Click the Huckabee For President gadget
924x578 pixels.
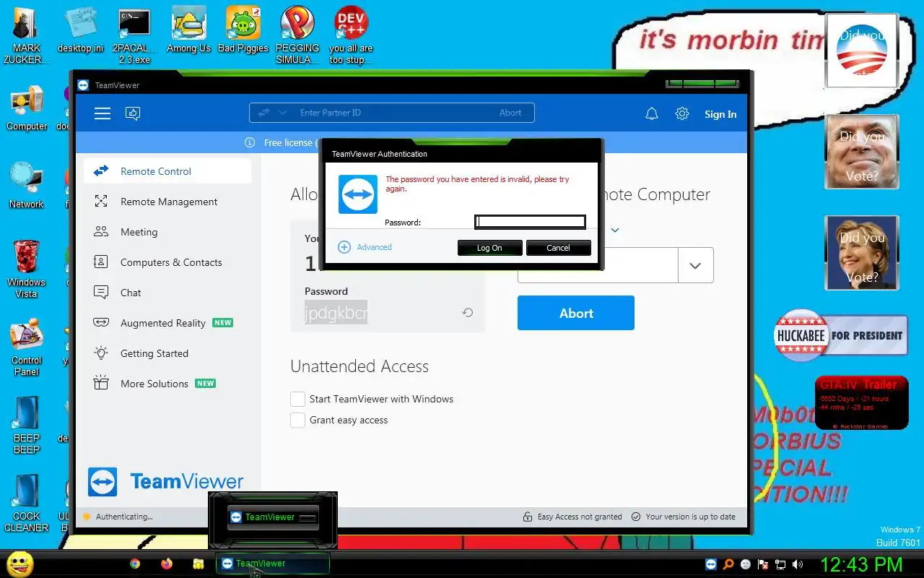pos(840,336)
